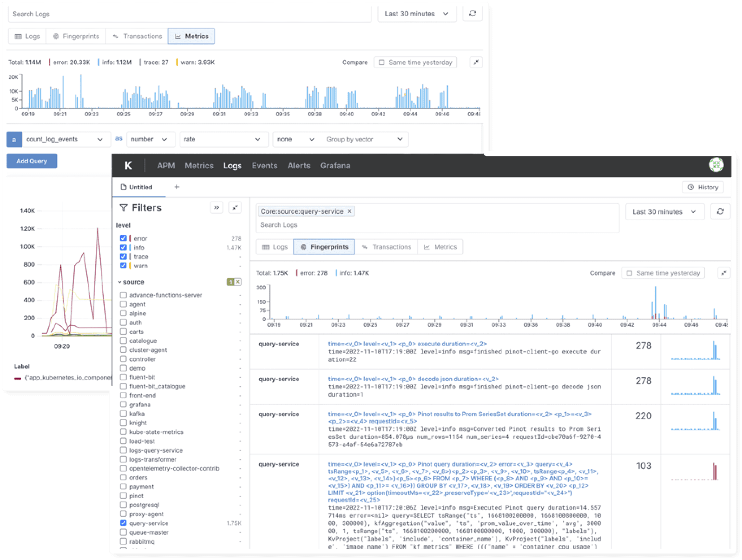Click the refresh icon beside the Last 30 minutes dropdown
The image size is (742, 560).
(x=720, y=211)
